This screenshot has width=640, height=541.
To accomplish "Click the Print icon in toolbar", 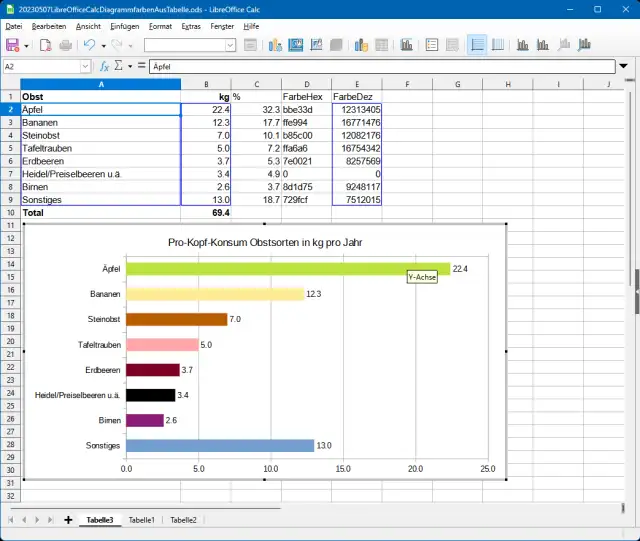I will coord(65,45).
